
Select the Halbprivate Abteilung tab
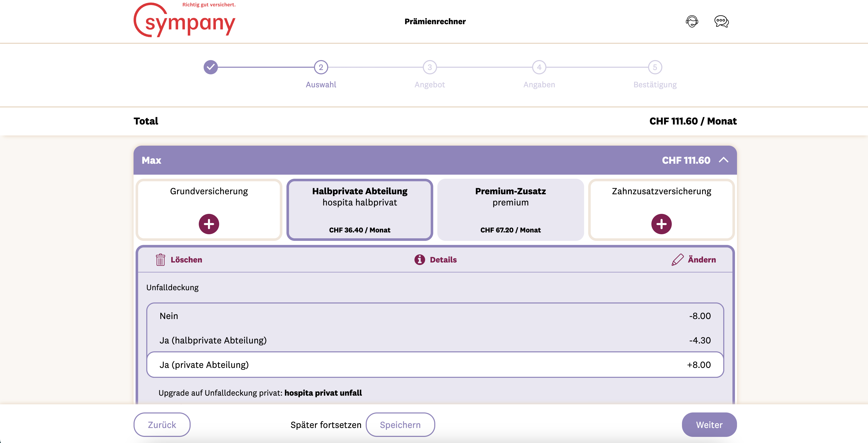coord(360,209)
